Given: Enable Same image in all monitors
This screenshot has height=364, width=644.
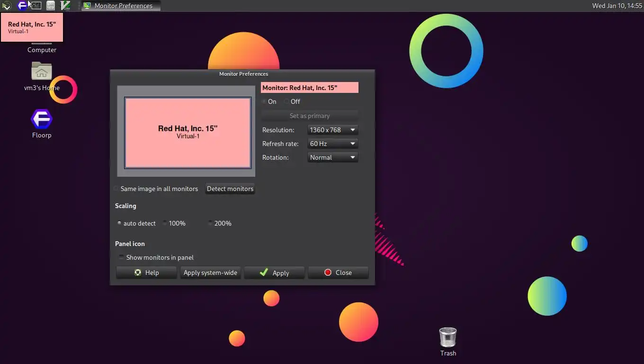Looking at the screenshot, I should (x=156, y=189).
